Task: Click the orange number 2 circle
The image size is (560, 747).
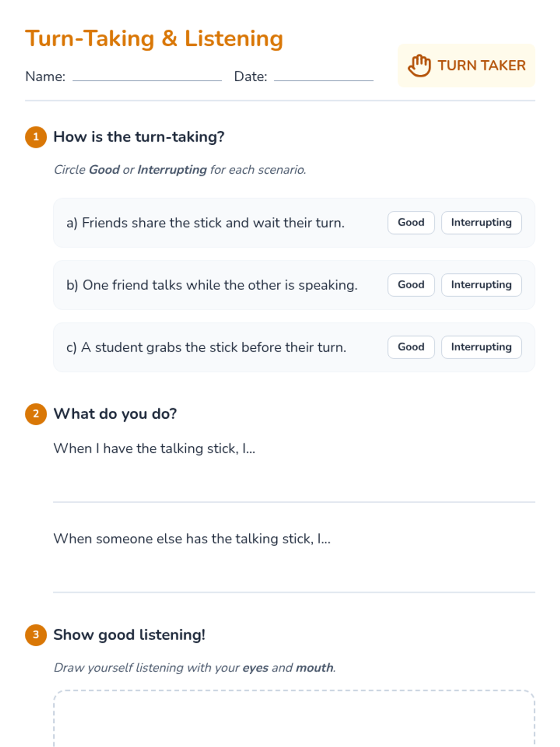Action: click(36, 414)
